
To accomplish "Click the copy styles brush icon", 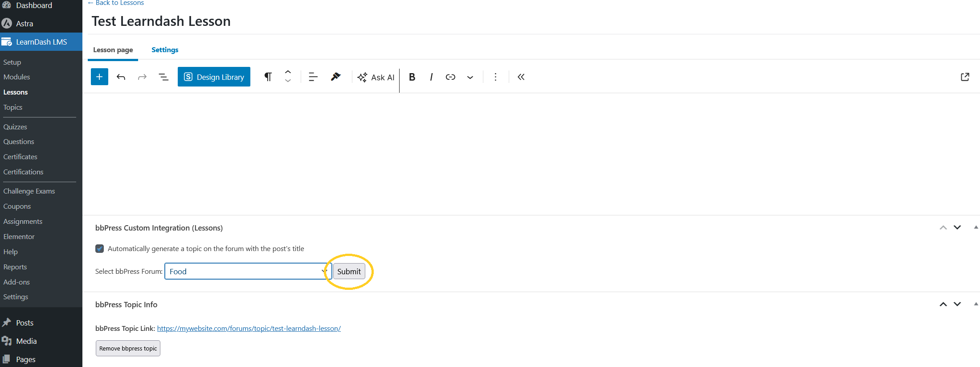I will [335, 77].
